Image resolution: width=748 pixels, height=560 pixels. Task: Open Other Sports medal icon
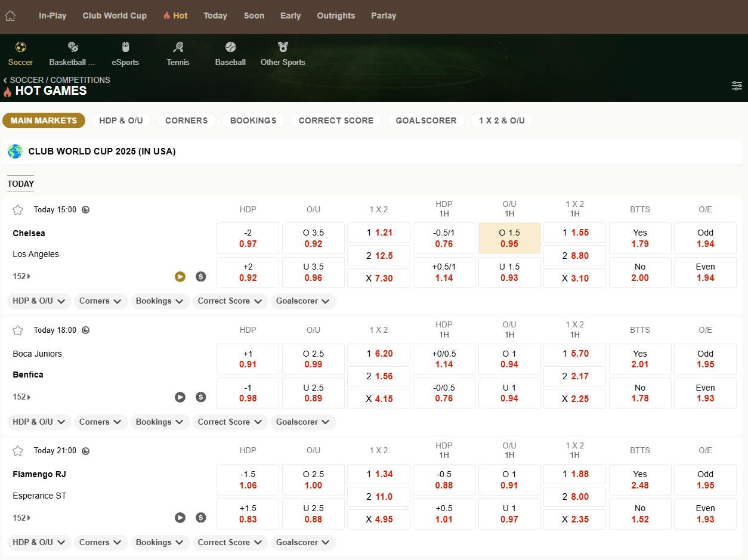(x=283, y=47)
